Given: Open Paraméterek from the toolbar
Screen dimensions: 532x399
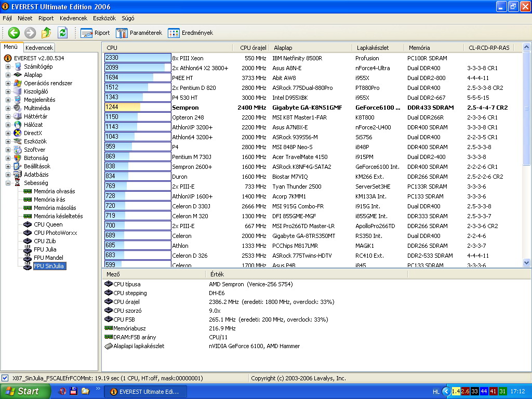Looking at the screenshot, I should tap(139, 33).
